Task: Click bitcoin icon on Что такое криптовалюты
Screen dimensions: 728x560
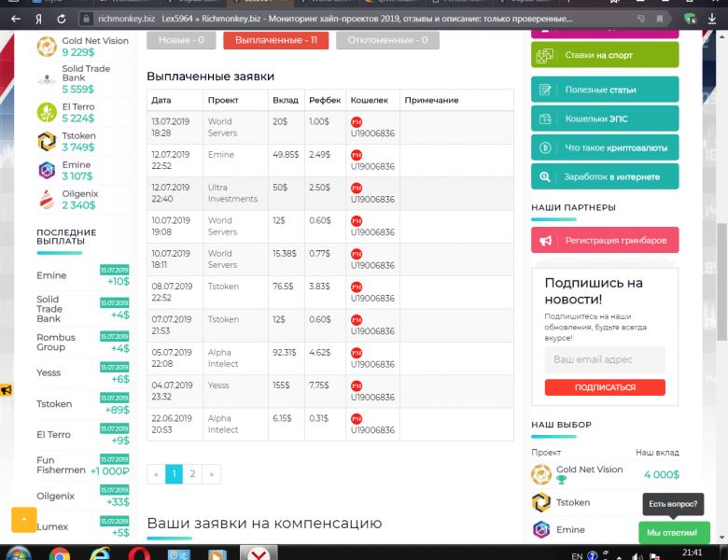Action: tap(545, 147)
